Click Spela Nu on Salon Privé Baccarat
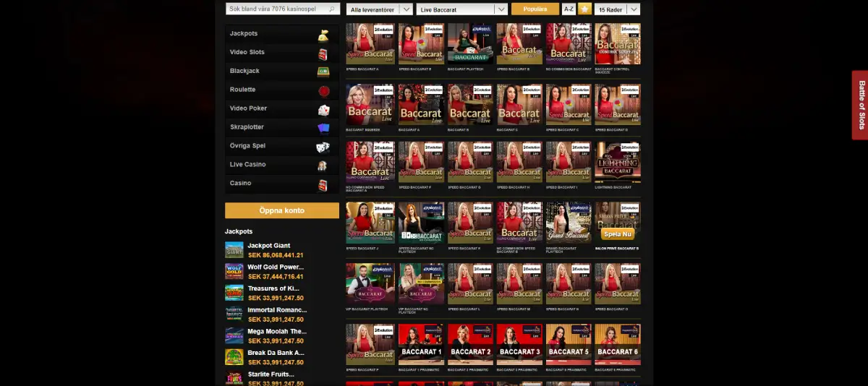 (617, 234)
